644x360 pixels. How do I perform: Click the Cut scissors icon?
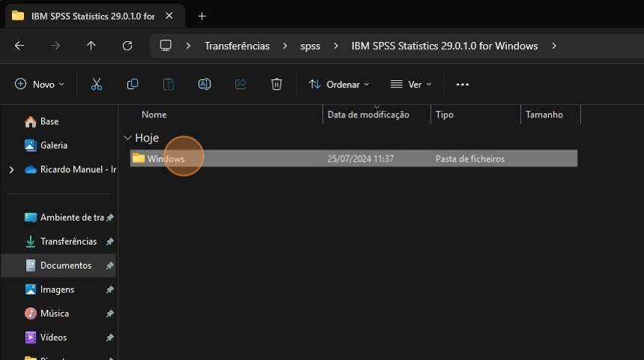[97, 84]
